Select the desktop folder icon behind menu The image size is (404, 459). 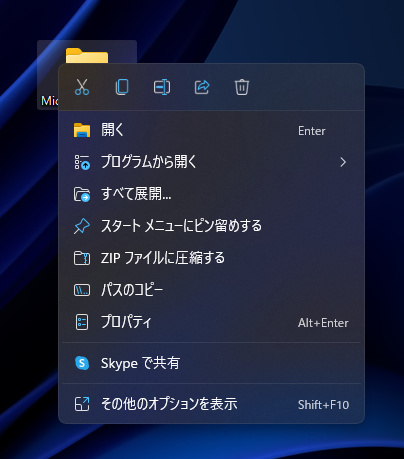(87, 55)
